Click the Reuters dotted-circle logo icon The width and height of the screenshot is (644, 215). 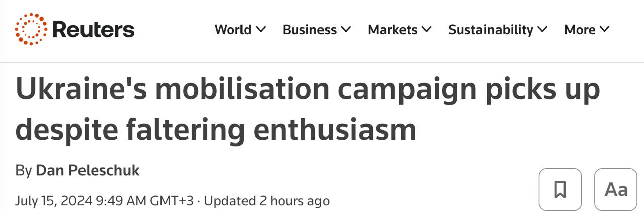click(x=31, y=29)
